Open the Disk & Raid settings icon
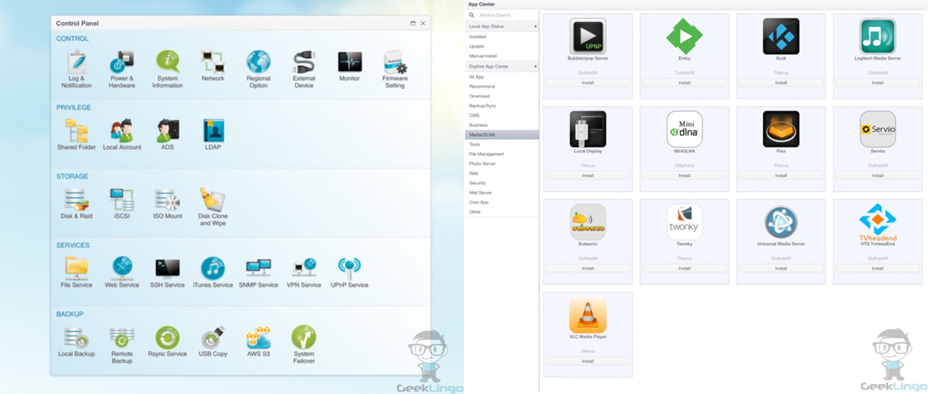The height and width of the screenshot is (394, 928). click(x=76, y=200)
